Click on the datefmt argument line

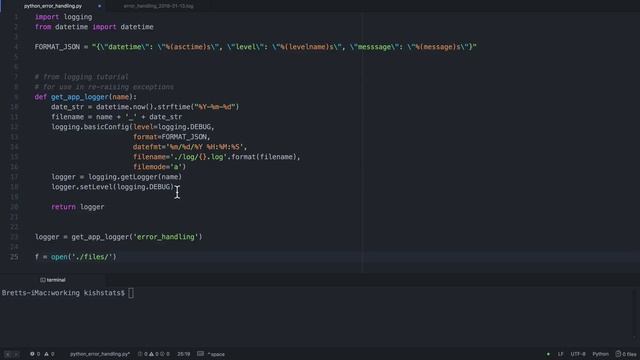click(x=190, y=147)
